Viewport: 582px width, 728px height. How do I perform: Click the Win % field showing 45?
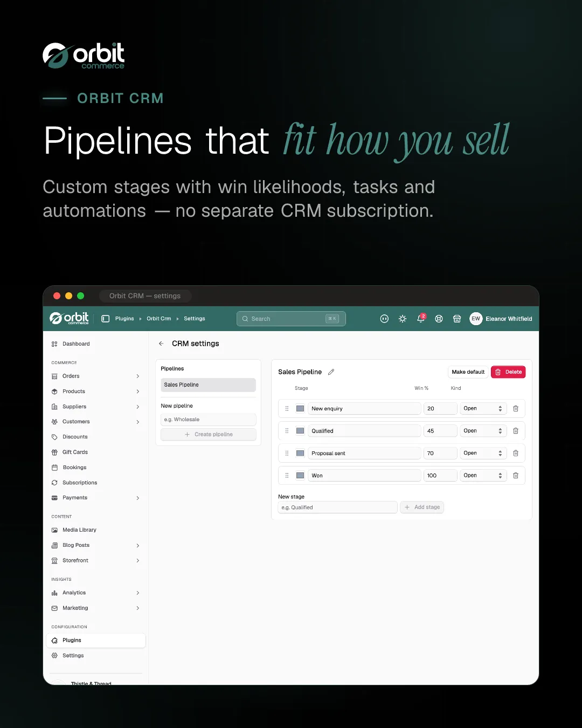[440, 431]
